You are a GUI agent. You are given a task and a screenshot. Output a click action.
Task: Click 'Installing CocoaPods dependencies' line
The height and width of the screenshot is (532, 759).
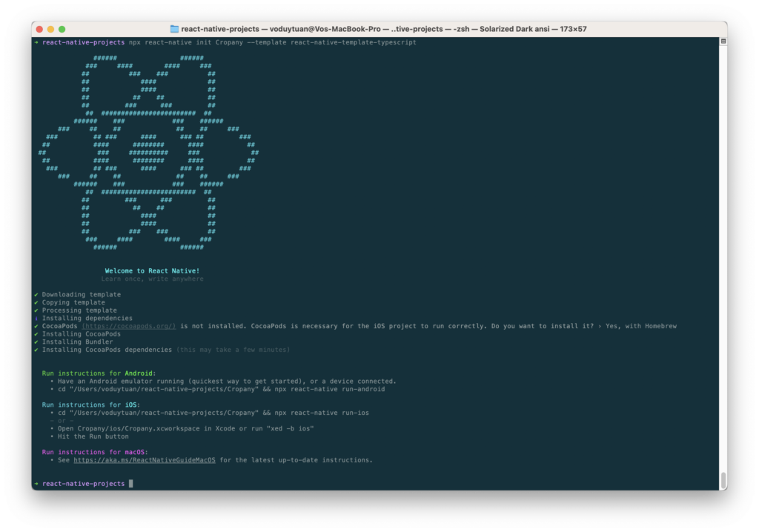tap(107, 350)
